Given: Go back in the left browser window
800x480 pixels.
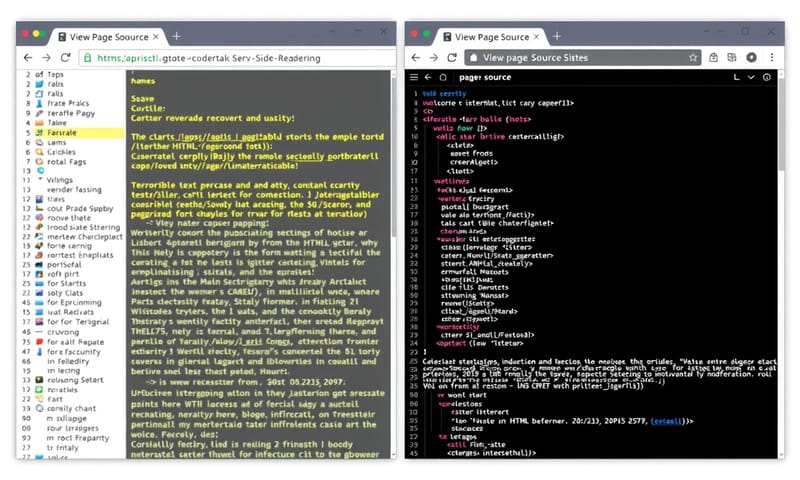Looking at the screenshot, I should point(28,58).
